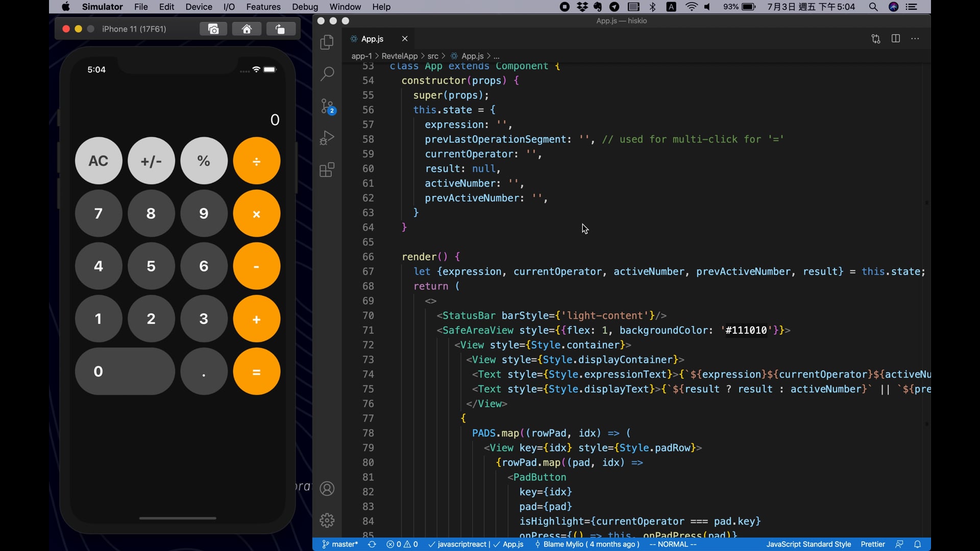The width and height of the screenshot is (980, 551).
Task: Rotate the simulator device
Action: pyautogui.click(x=280, y=29)
